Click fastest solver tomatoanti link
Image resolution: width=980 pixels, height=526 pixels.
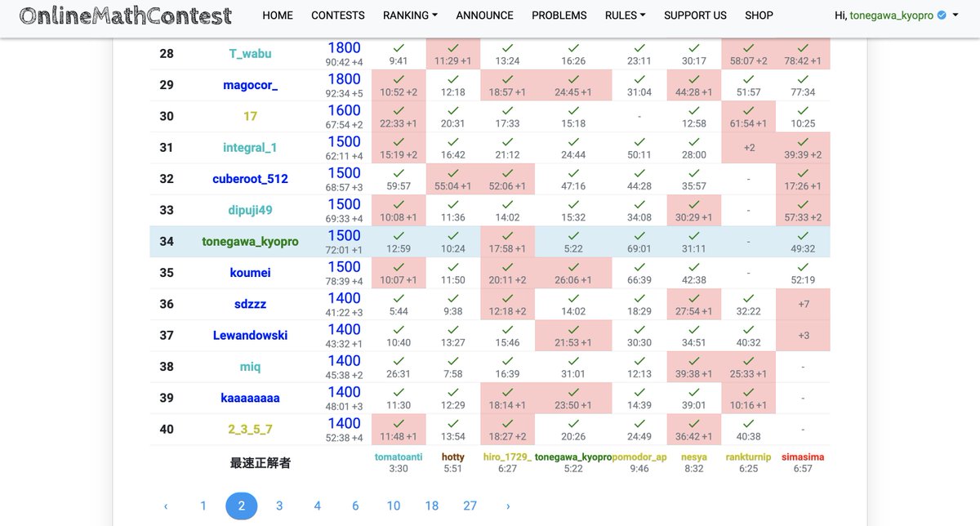click(x=399, y=457)
